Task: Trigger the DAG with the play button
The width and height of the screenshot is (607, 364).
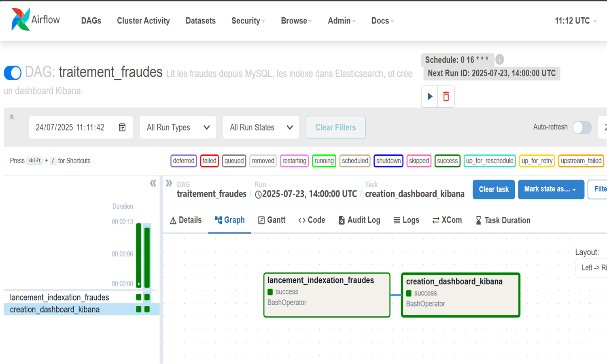Action: pos(430,96)
